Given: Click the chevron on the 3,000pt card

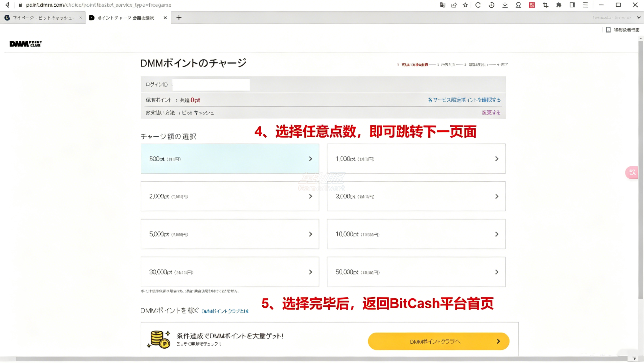Looking at the screenshot, I should click(497, 196).
